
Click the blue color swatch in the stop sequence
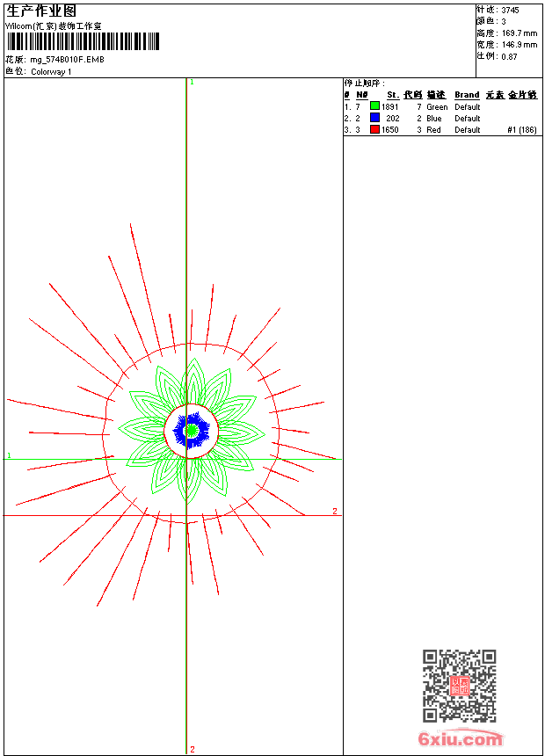374,118
